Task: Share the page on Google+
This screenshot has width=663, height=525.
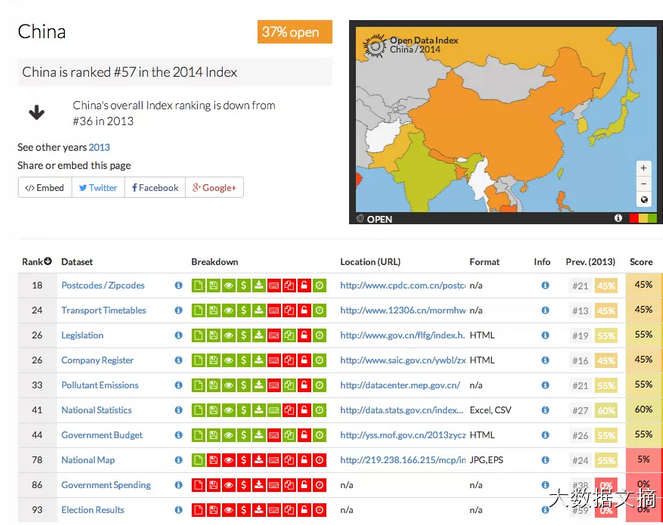Action: click(214, 188)
